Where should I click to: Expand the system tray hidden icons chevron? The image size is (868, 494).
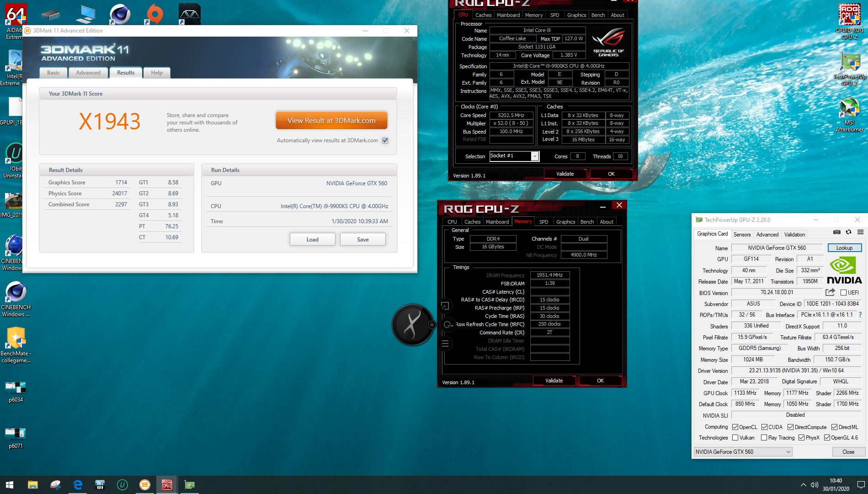tap(803, 485)
